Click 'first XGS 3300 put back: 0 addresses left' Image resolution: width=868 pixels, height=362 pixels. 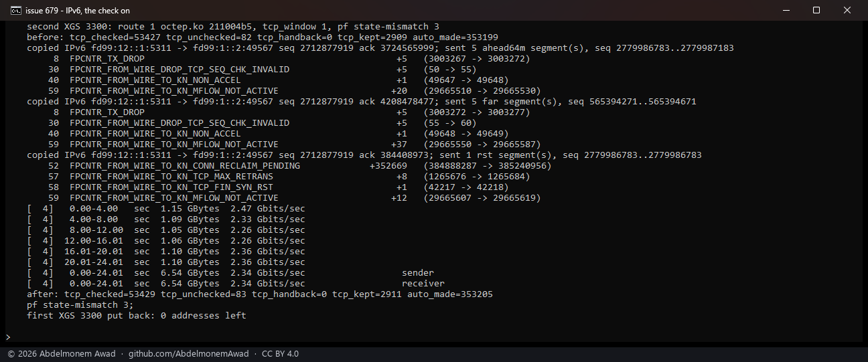tap(137, 316)
